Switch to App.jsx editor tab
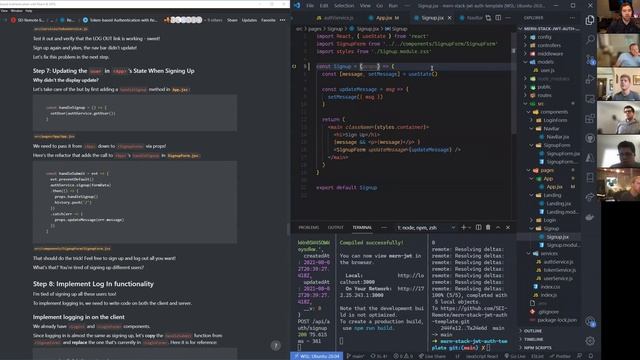 point(384,18)
